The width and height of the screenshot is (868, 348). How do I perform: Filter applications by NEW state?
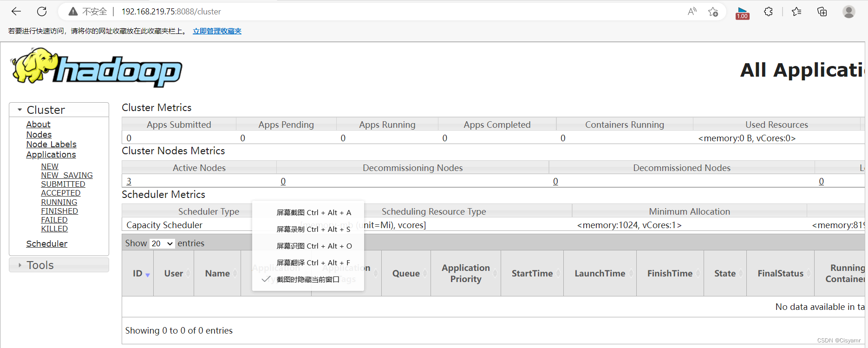tap(50, 166)
